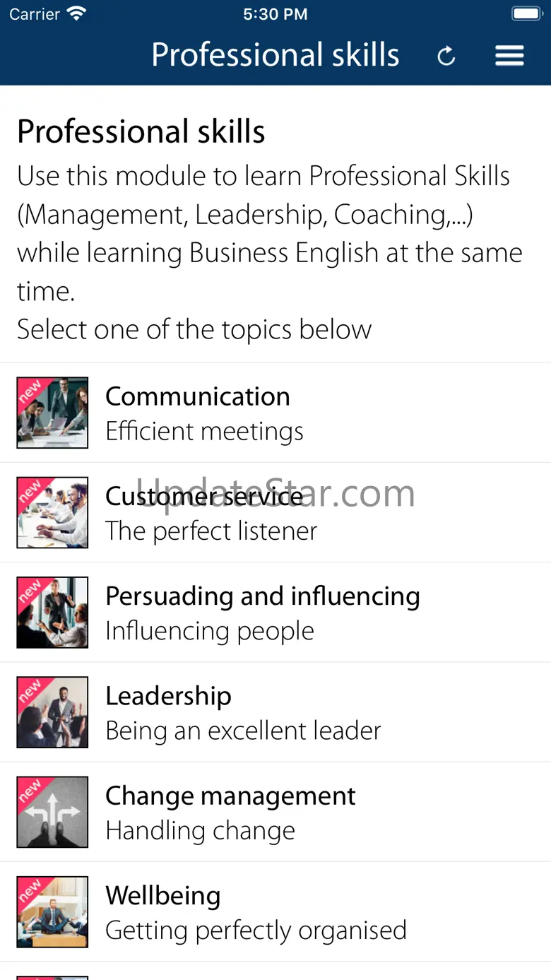Viewport: 551px width, 980px height.
Task: Tap the Wellbeing meditation thumbnail
Action: [52, 911]
